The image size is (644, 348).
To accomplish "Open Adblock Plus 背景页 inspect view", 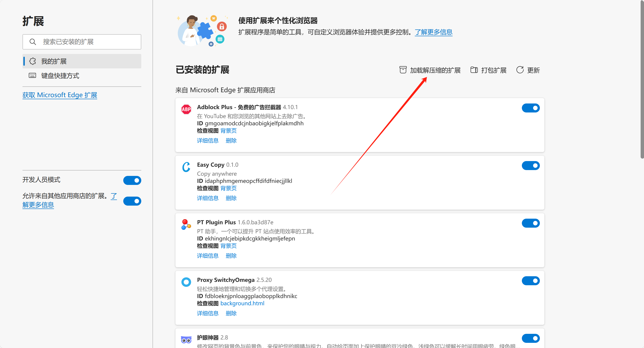I will click(x=229, y=131).
